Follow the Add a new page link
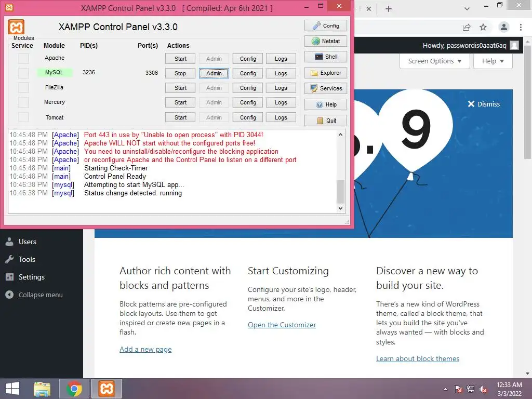 (x=145, y=349)
